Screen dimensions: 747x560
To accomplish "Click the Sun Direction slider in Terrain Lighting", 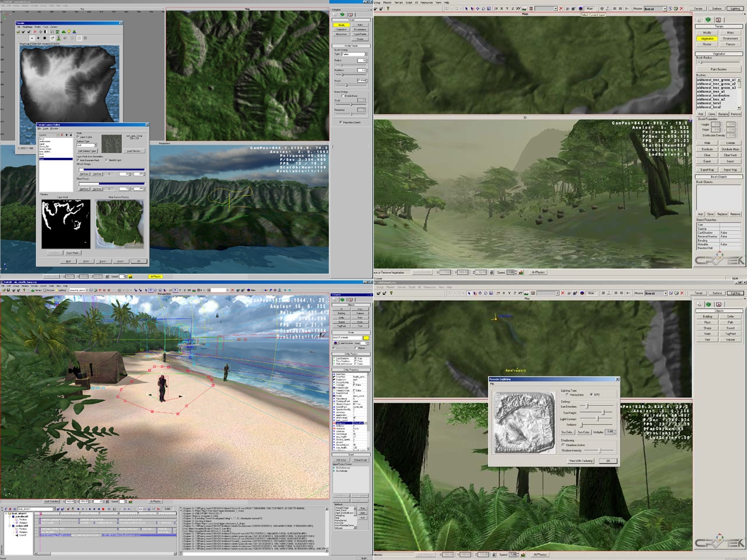I will click(597, 406).
